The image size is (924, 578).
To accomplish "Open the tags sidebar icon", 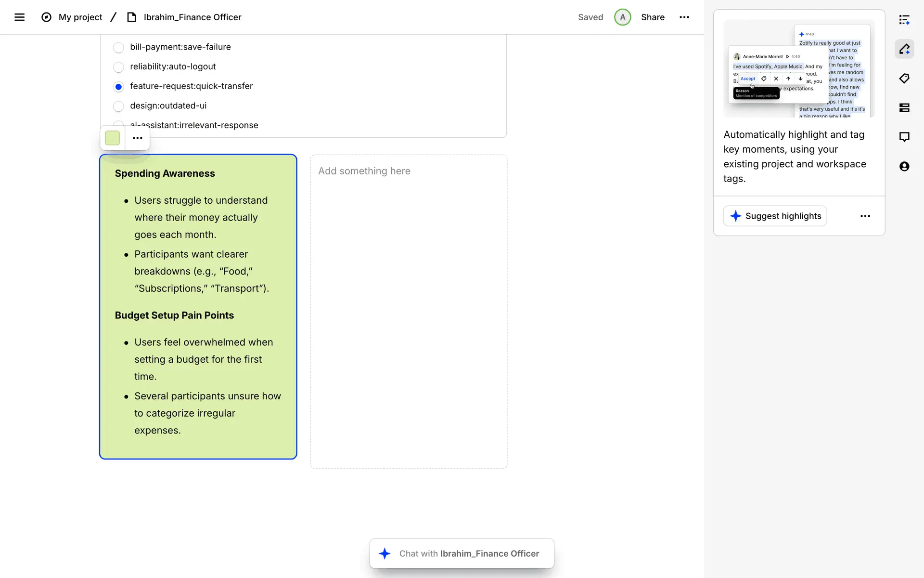I will [904, 79].
